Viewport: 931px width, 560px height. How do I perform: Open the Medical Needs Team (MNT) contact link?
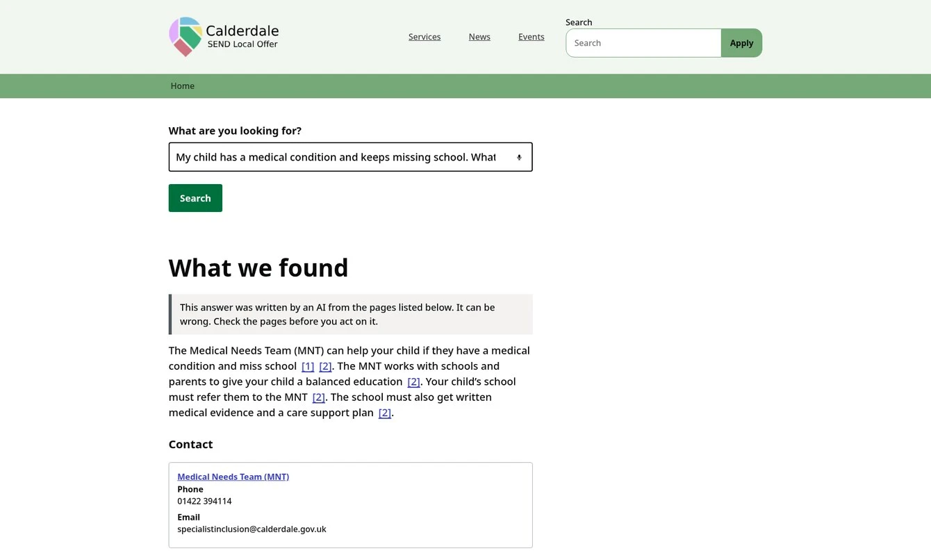[233, 477]
